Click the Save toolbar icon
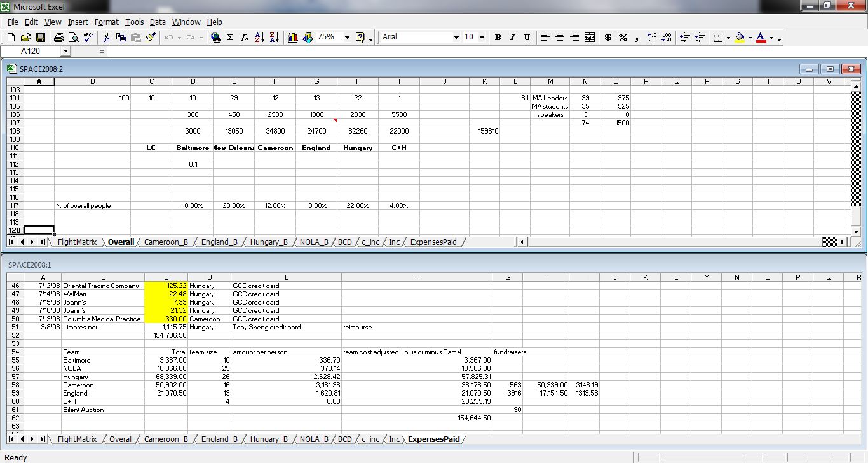This screenshot has width=868, height=463. [40, 38]
